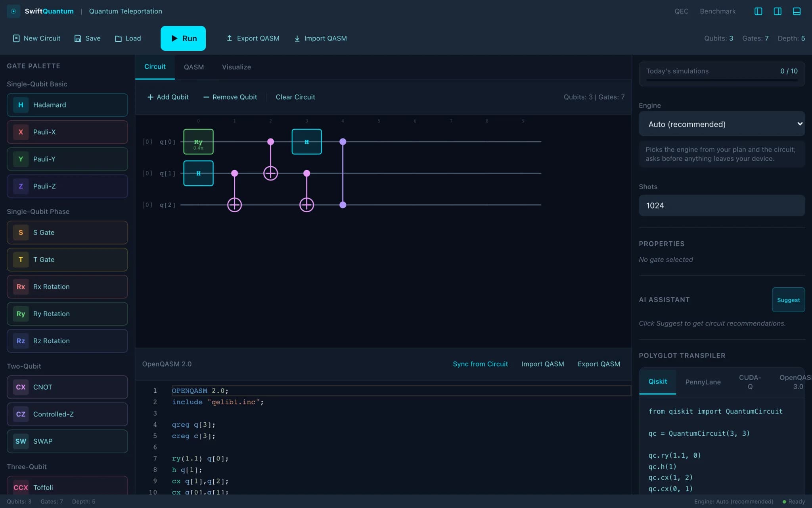The width and height of the screenshot is (812, 508).
Task: Toggle the left panel layout icon
Action: 758,11
